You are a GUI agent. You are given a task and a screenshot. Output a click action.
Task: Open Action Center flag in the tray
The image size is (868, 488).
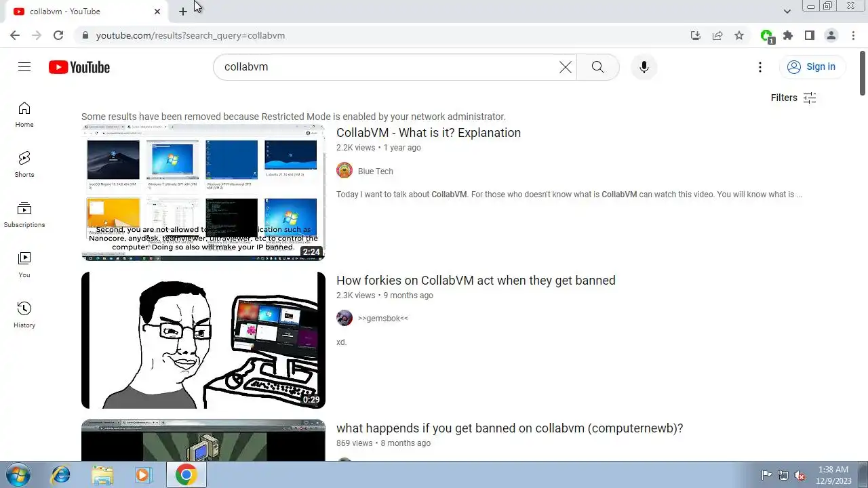[766, 475]
